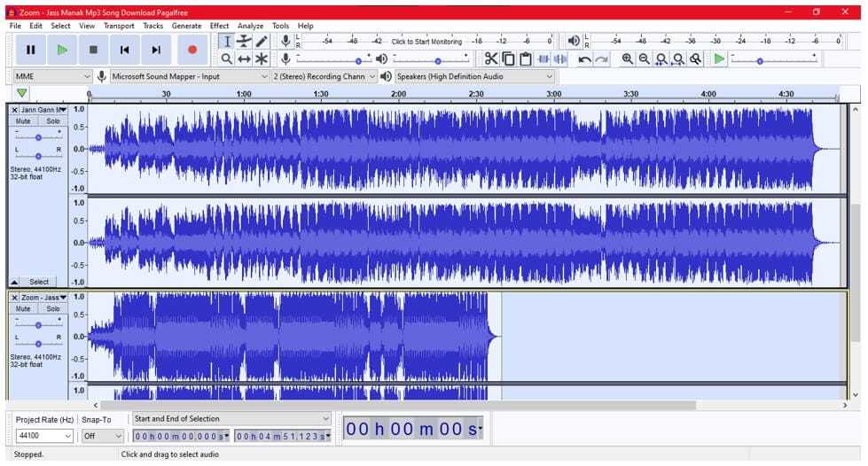Click the Jann Gann track gain slider
Image resolution: width=868 pixels, height=466 pixels.
38,137
